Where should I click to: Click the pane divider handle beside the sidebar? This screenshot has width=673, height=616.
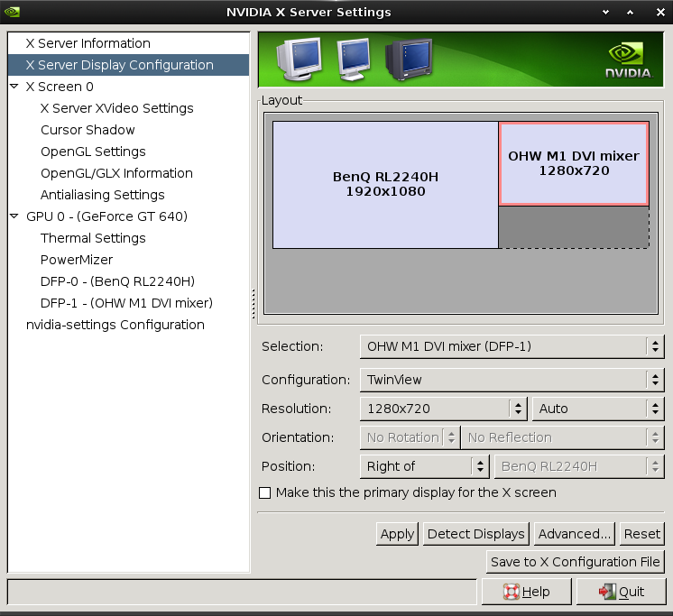point(254,304)
